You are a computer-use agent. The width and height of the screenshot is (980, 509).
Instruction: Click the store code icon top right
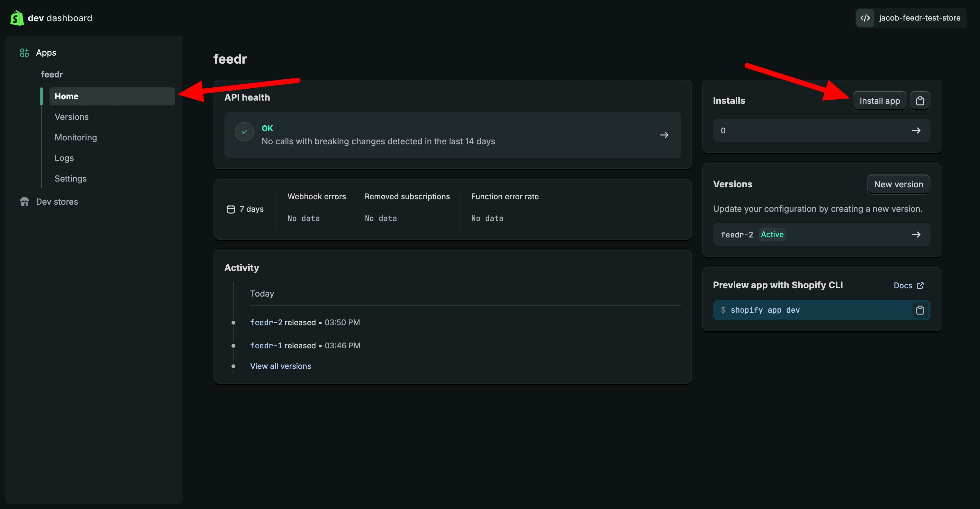pyautogui.click(x=865, y=18)
